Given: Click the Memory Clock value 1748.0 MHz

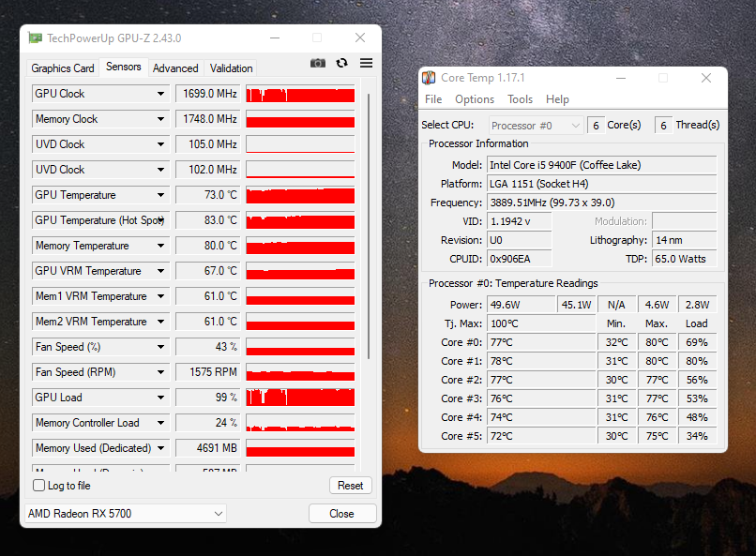Looking at the screenshot, I should [207, 119].
